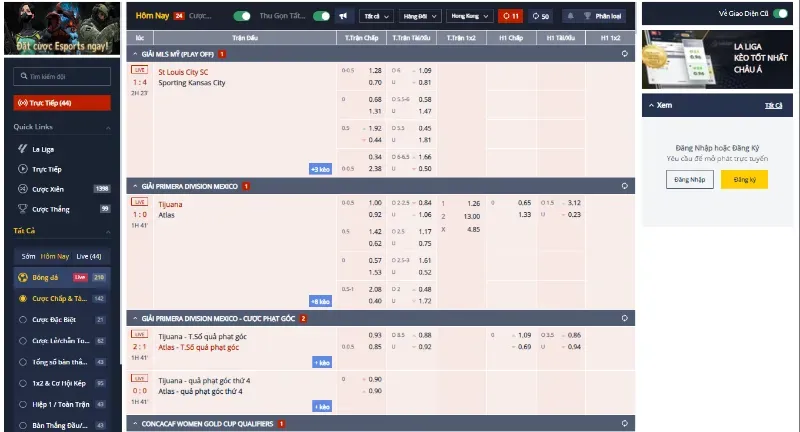This screenshot has height=432, width=800.
Task: Click the bell notification icon
Action: 570,16
